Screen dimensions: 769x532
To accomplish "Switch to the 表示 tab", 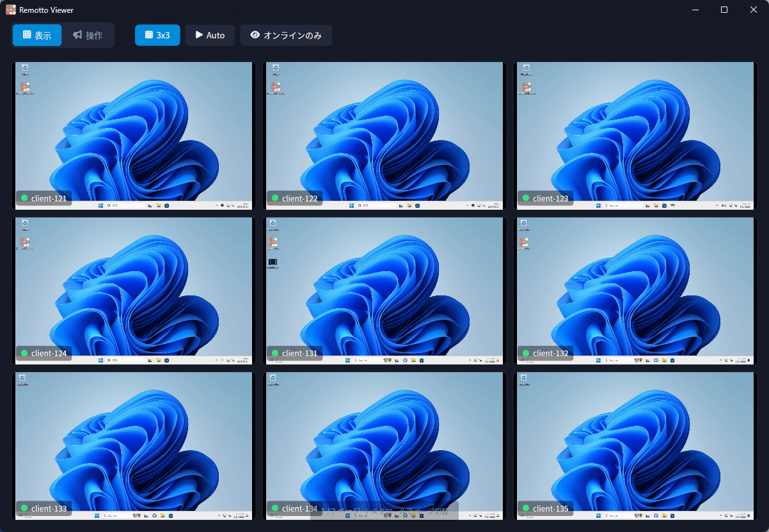I will point(37,35).
